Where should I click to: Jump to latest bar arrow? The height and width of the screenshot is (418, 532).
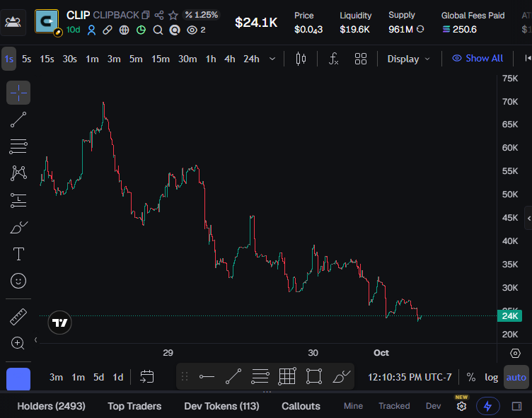(x=528, y=59)
